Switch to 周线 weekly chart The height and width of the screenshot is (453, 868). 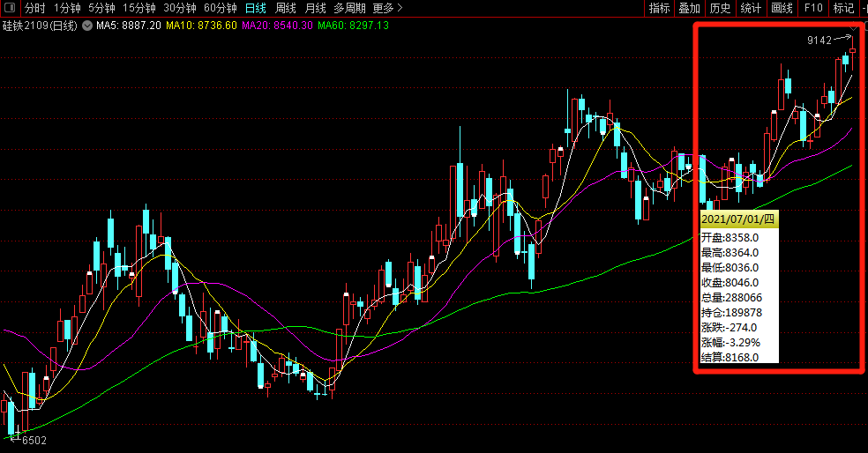(285, 8)
